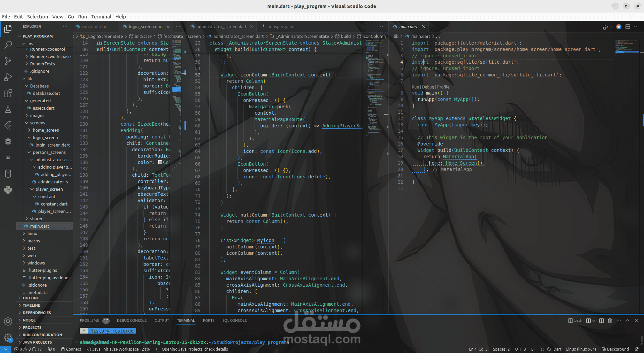Click the Split Editor icon for main.dart

click(628, 27)
